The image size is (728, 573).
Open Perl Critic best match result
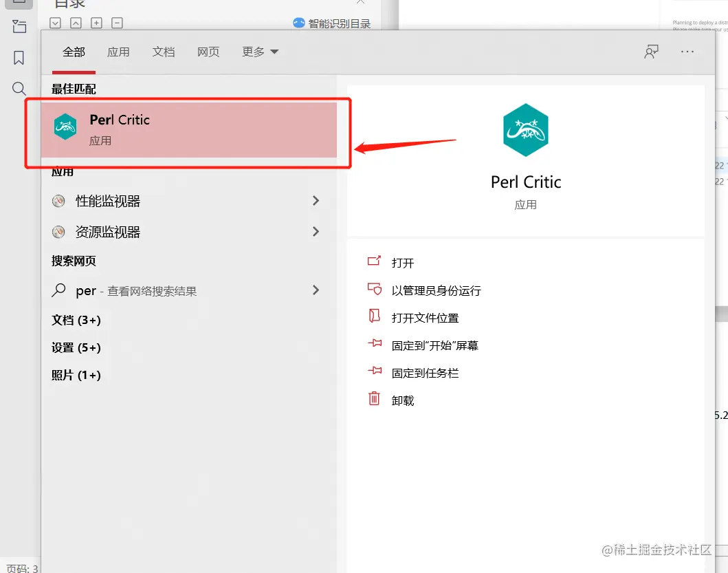pos(188,129)
